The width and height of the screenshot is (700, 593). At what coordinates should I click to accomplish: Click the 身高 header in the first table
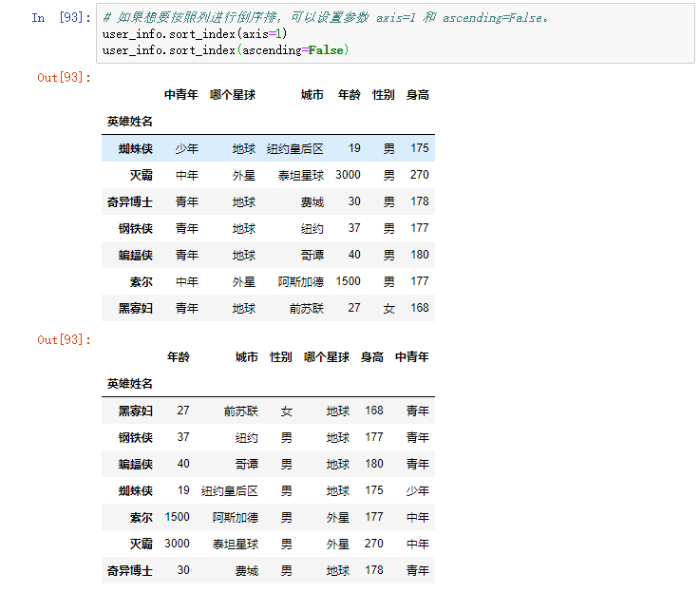coord(417,95)
